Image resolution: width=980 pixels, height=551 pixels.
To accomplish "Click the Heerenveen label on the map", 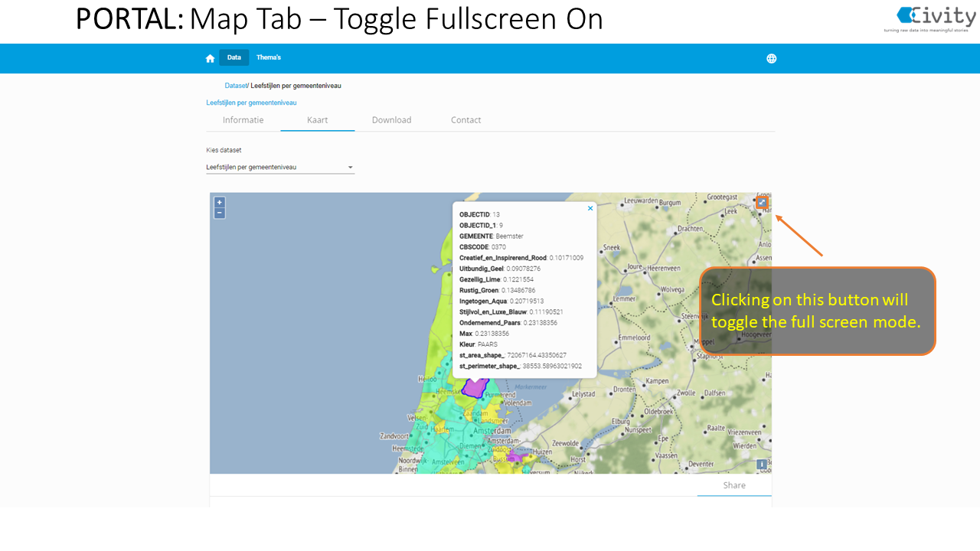I will tap(664, 269).
